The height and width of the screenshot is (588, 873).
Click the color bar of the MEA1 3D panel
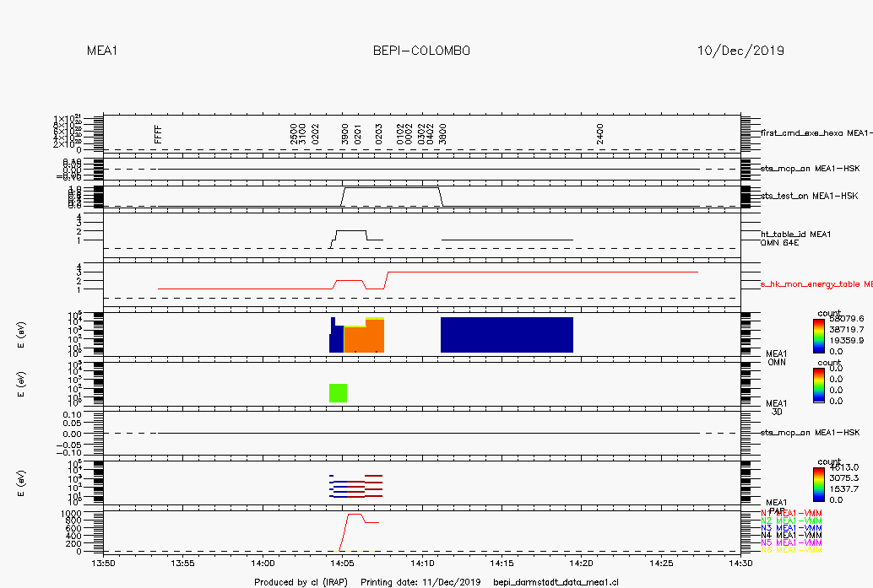[818, 386]
